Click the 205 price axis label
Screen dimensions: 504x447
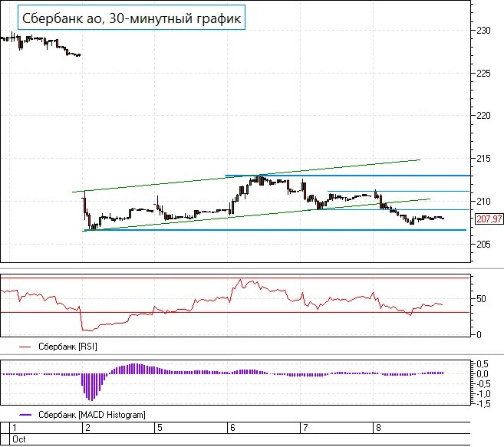click(483, 245)
